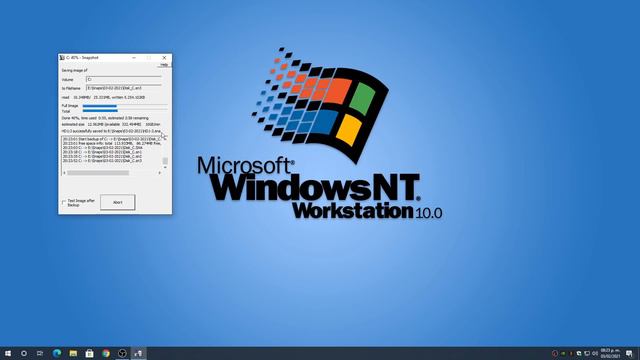Click the Abort button in Snapshot
640x360 pixels.
pos(118,202)
